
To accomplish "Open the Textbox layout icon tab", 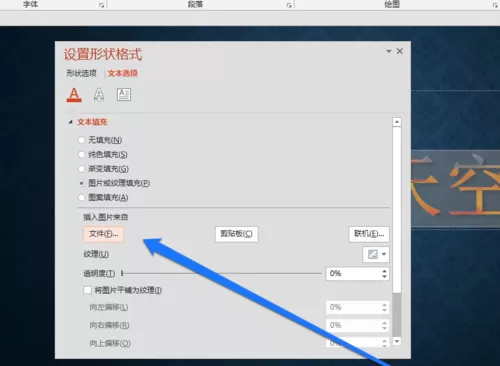I will click(124, 95).
